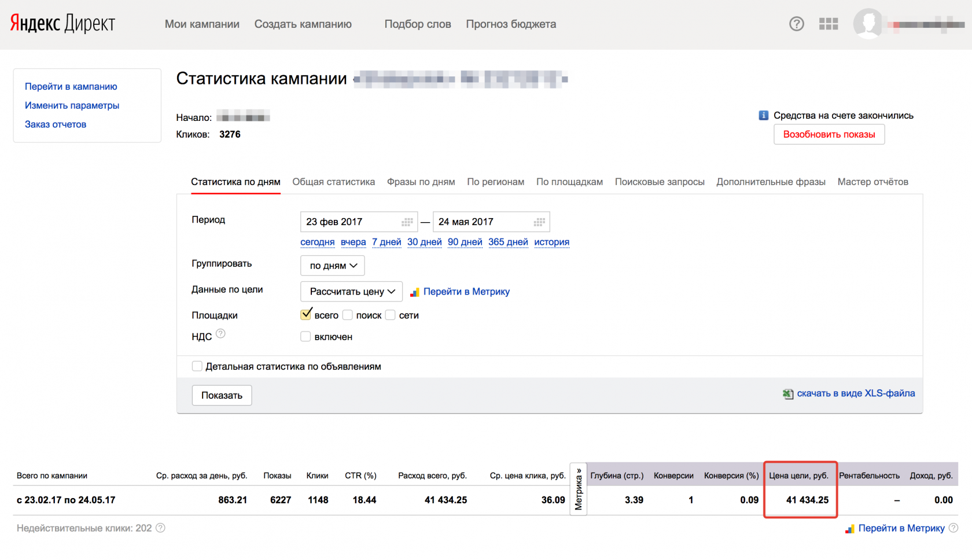Viewport: 972px width, 560px height.
Task: Select the 7 дней period shortcut
Action: 386,242
